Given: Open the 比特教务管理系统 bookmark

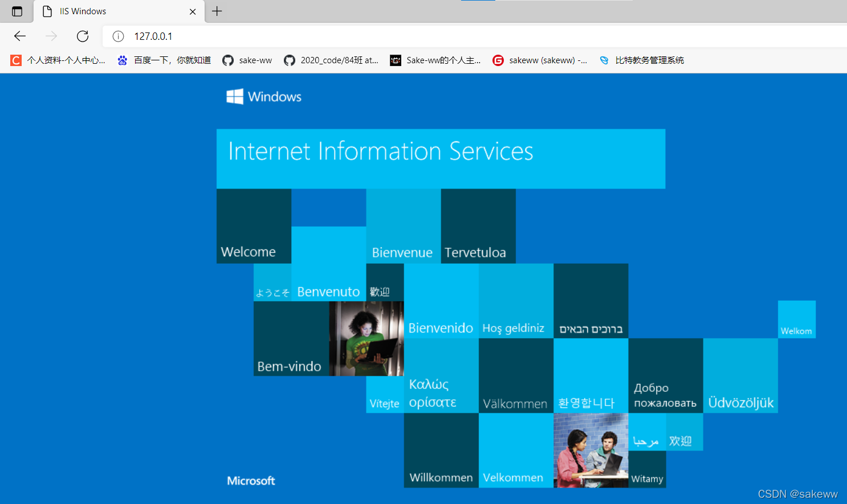Looking at the screenshot, I should coord(642,60).
